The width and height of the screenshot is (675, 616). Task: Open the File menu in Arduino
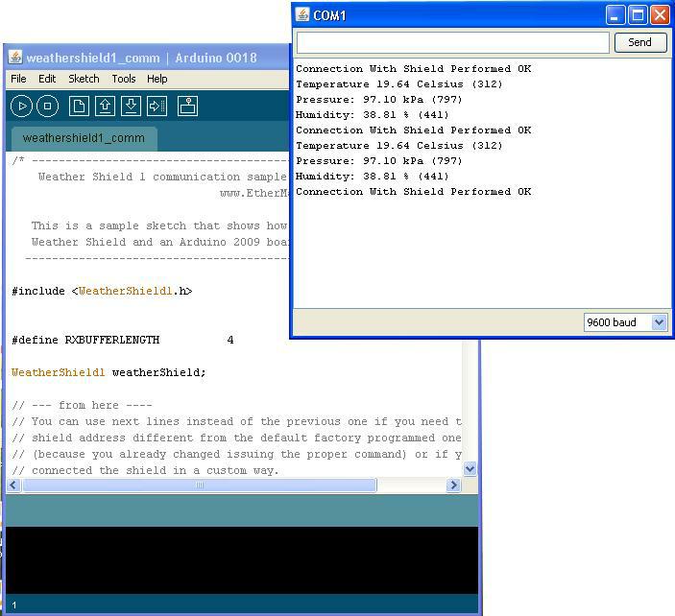[18, 79]
